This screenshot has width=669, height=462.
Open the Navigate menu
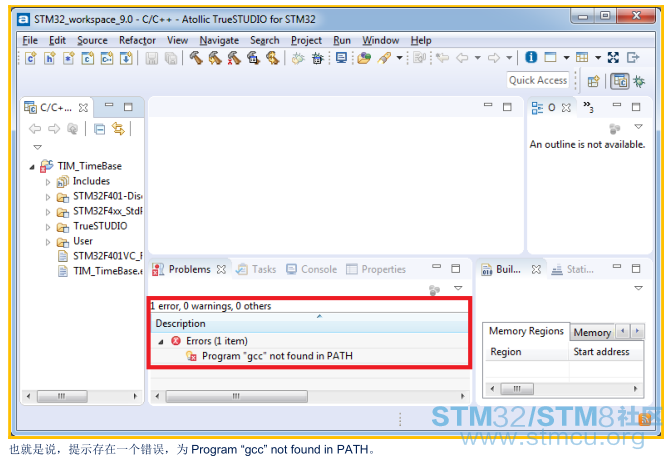click(219, 41)
